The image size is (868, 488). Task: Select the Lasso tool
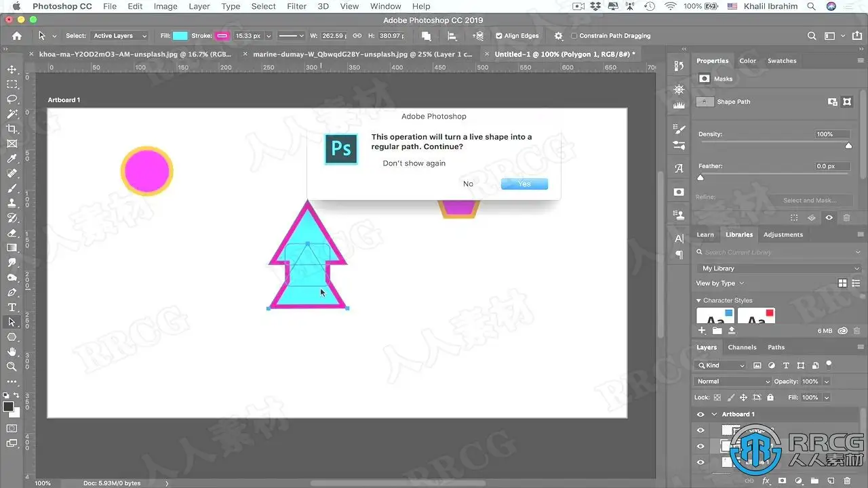click(x=12, y=99)
